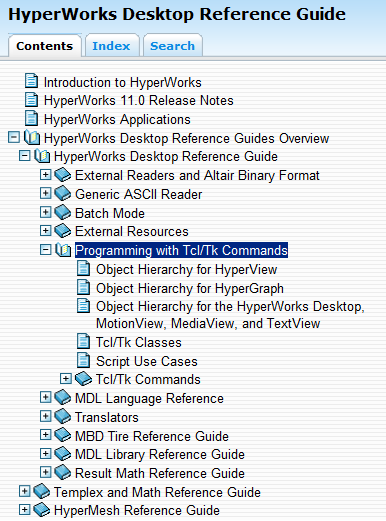Click open-book icon for Programming with Tcl/Tk Commands
386x521 pixels.
63,250
